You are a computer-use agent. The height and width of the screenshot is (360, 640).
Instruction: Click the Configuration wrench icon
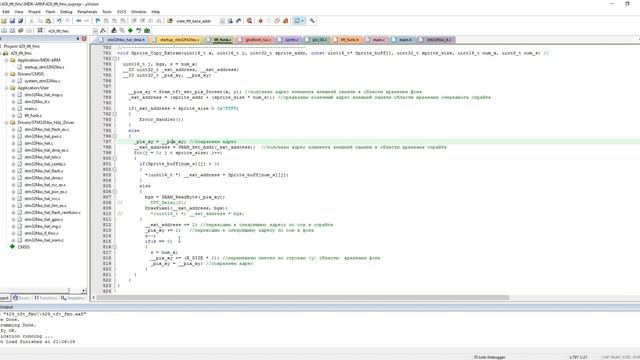click(x=312, y=21)
